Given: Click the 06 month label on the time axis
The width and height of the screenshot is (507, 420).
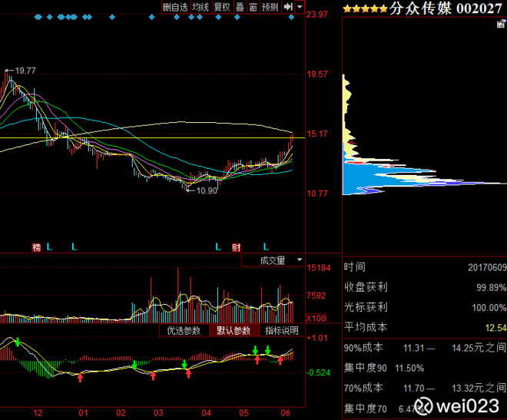Looking at the screenshot, I should click(x=286, y=413).
